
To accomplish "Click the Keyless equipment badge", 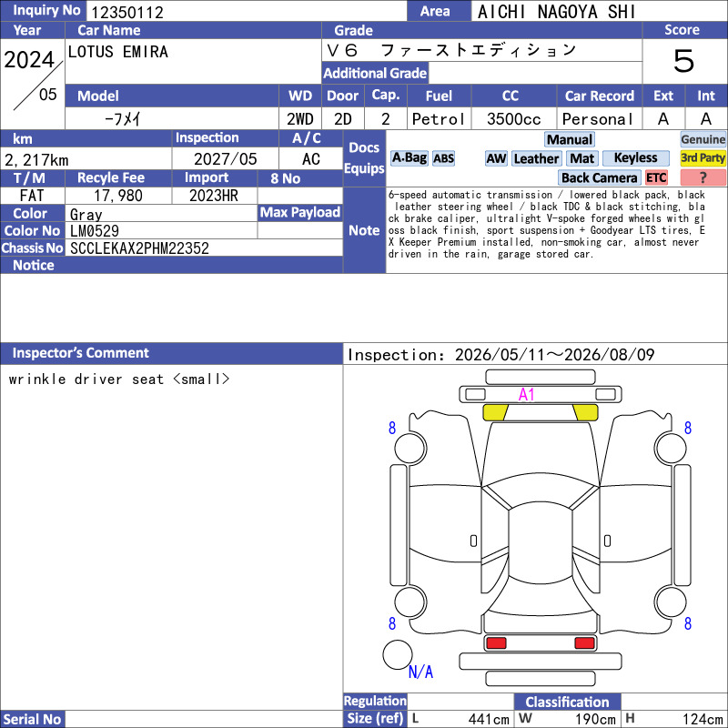I will click(635, 157).
